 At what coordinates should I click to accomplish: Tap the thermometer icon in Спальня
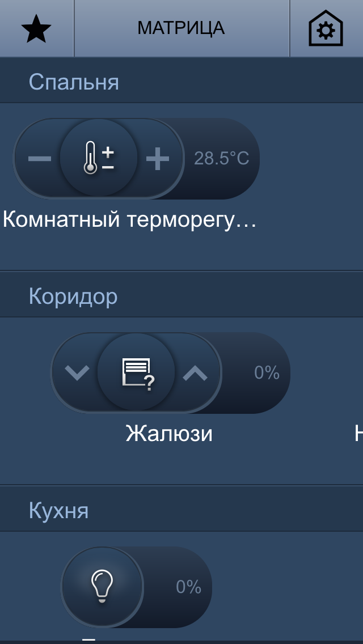[x=99, y=158]
